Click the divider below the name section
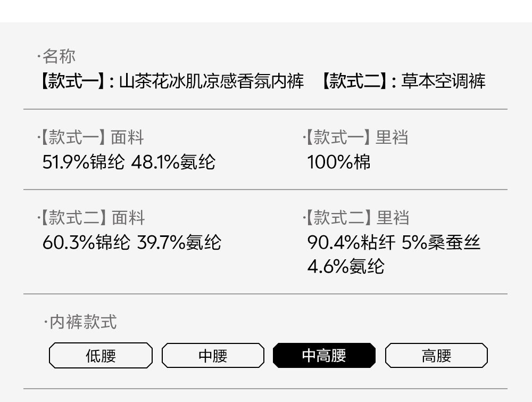Image resolution: width=532 pixels, height=402 pixels. pos(265,109)
